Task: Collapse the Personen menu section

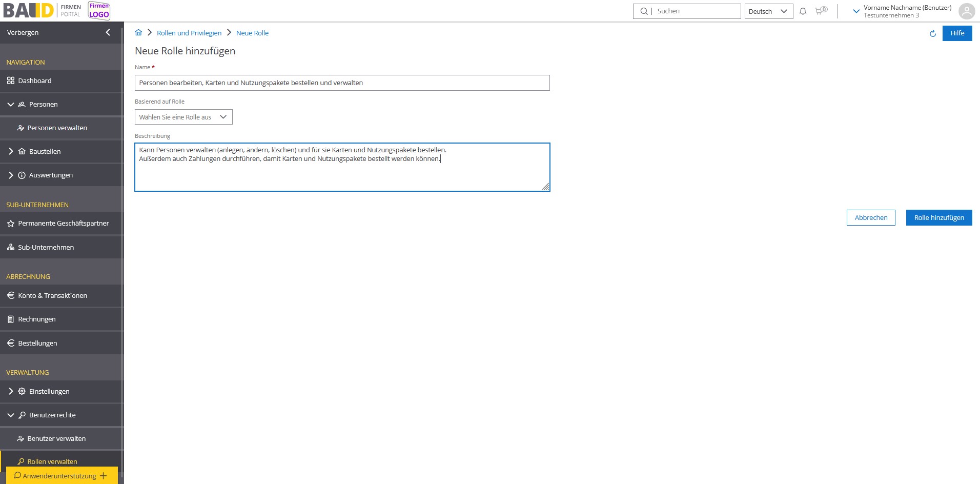Action: click(x=11, y=104)
